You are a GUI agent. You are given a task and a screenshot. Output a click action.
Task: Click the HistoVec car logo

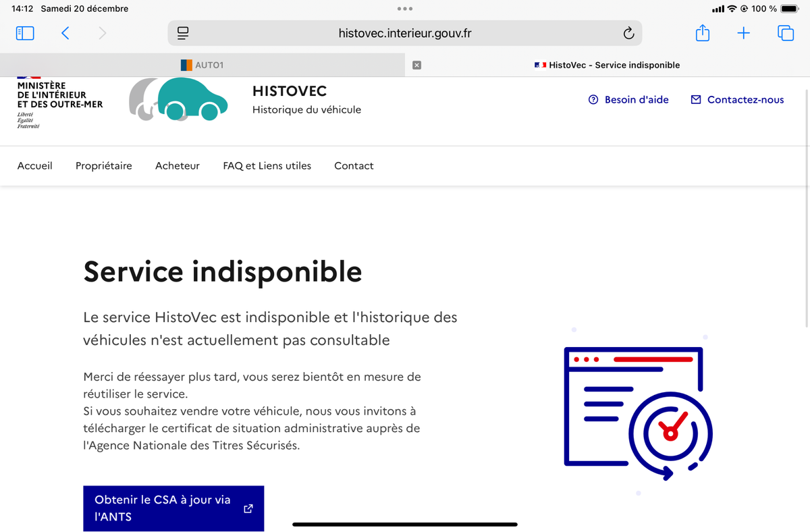tap(178, 100)
